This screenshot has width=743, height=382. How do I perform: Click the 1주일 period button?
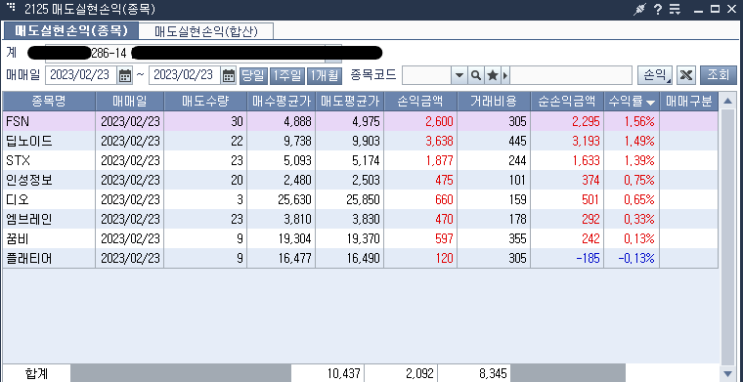click(287, 75)
